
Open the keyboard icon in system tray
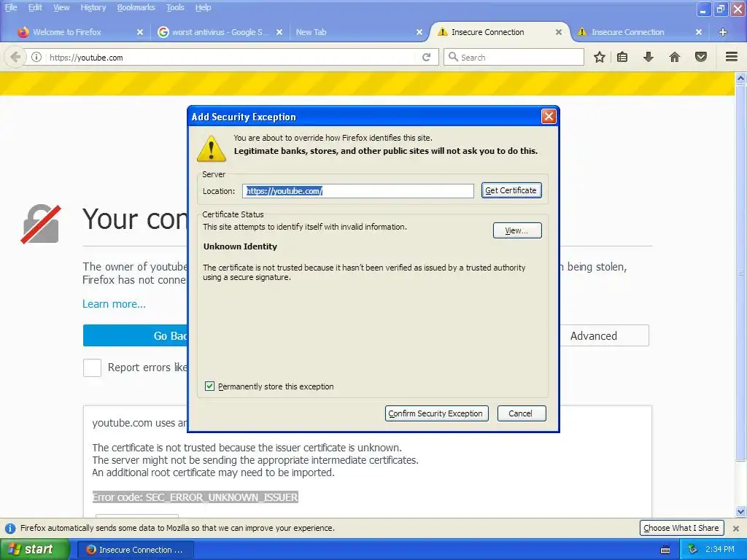click(665, 550)
